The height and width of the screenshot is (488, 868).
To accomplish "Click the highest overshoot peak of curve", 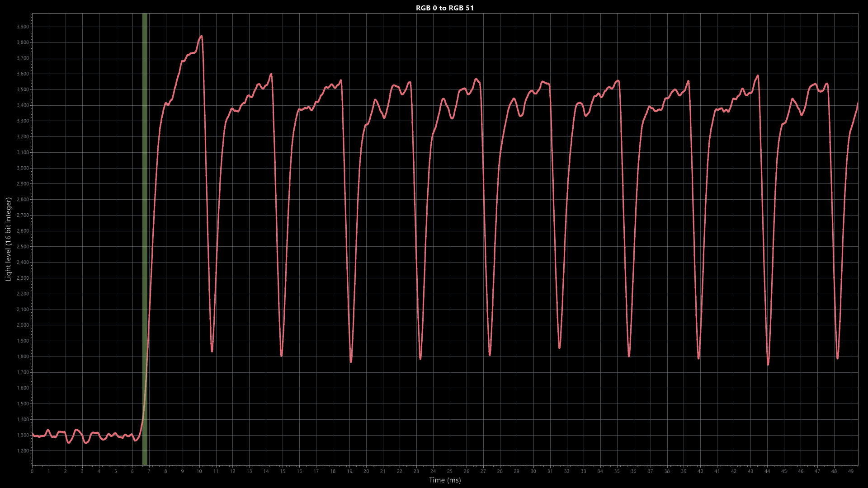I will coord(201,36).
